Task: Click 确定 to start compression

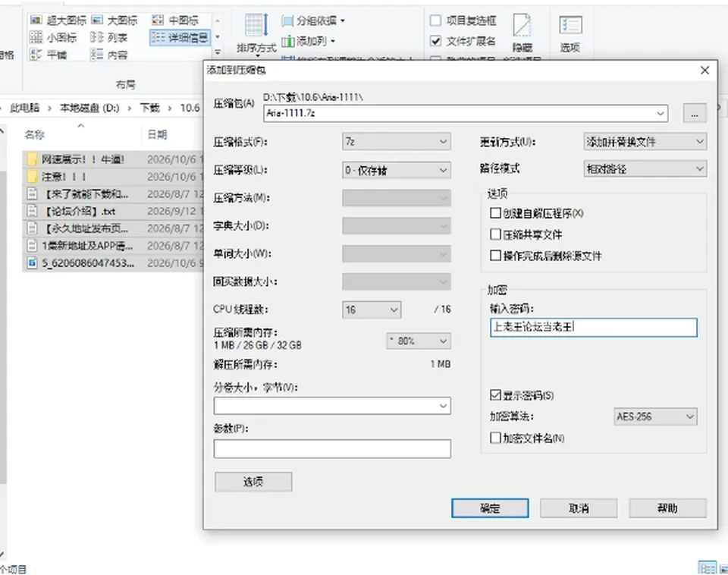Action: click(490, 508)
